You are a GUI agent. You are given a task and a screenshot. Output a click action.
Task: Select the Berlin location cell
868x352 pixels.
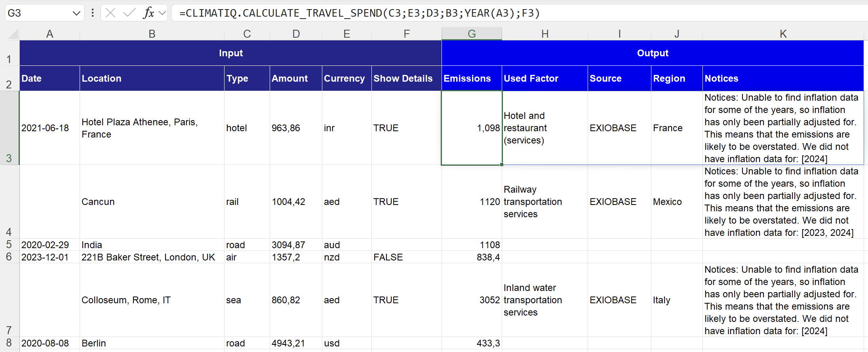(152, 343)
